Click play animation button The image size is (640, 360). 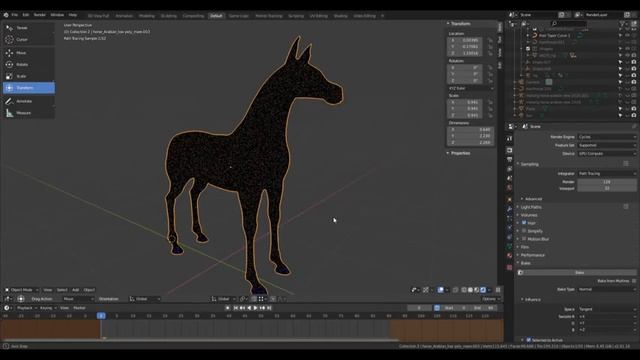point(256,308)
